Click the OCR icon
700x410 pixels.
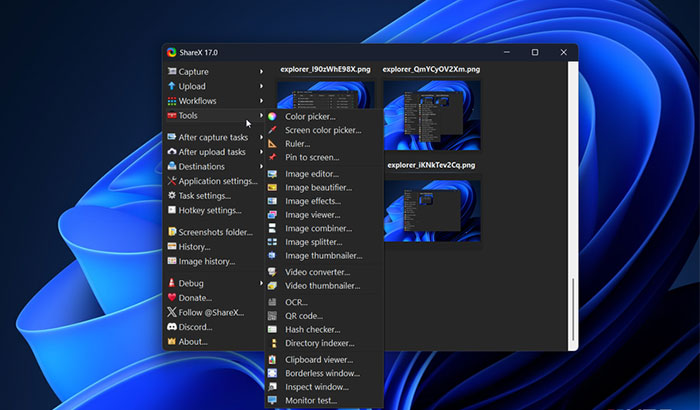[272, 302]
